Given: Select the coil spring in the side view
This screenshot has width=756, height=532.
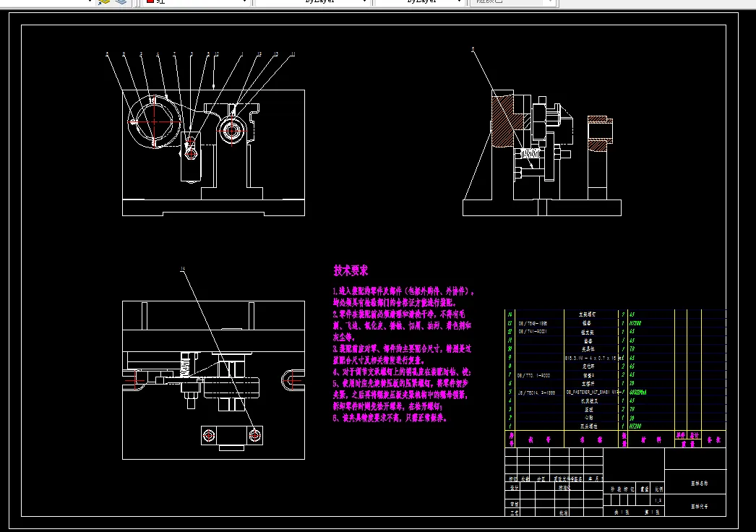Looking at the screenshot, I should tap(530, 154).
